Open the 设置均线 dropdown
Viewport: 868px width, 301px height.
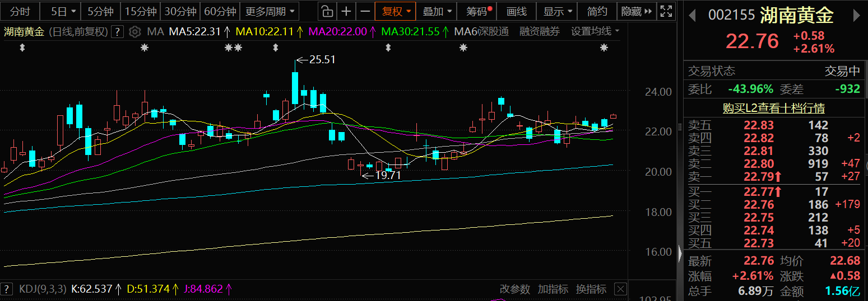(595, 32)
